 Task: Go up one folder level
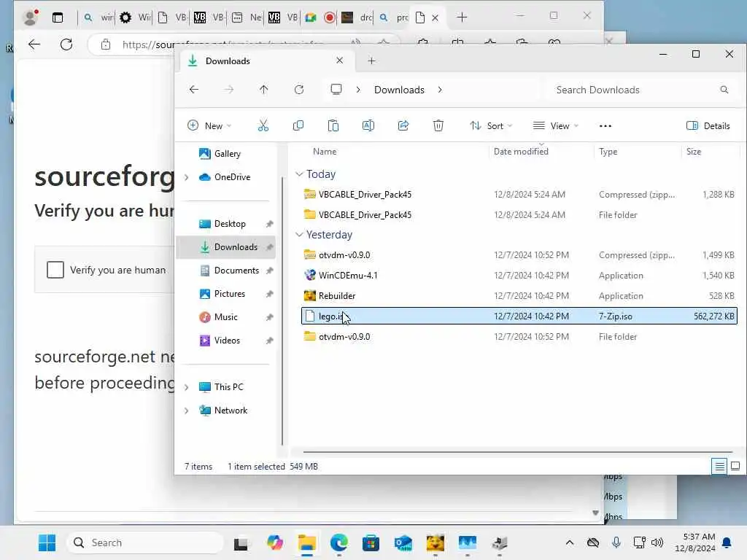(263, 90)
